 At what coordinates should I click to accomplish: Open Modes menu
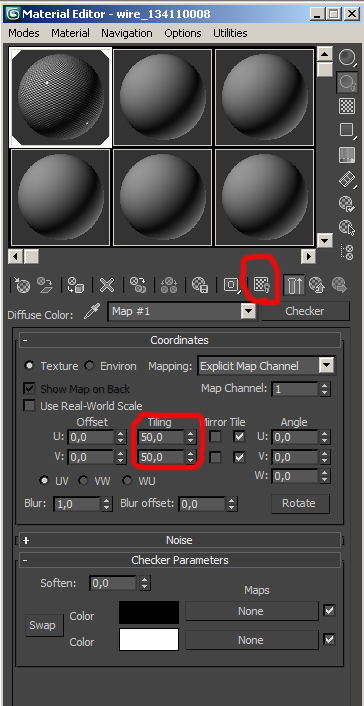(24, 33)
